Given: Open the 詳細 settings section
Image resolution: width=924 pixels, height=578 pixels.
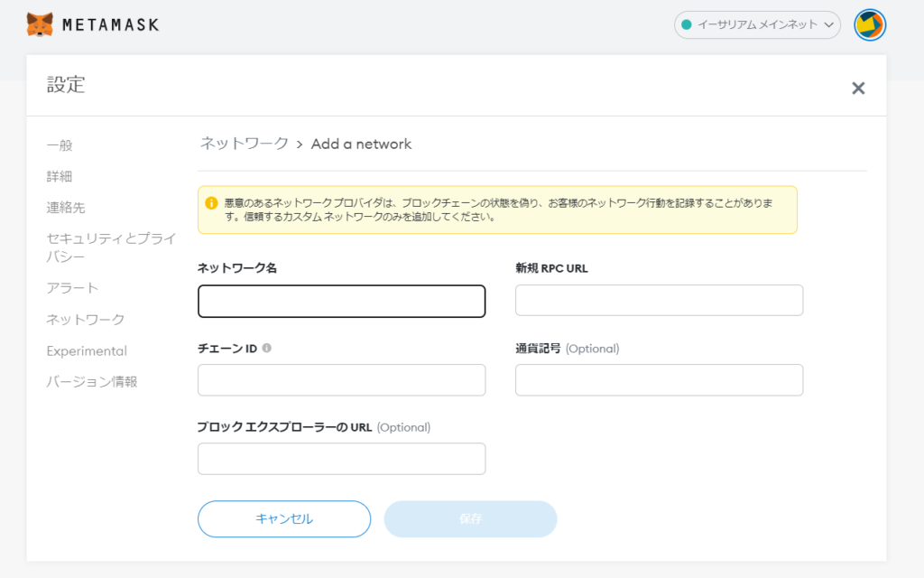Looking at the screenshot, I should click(60, 176).
